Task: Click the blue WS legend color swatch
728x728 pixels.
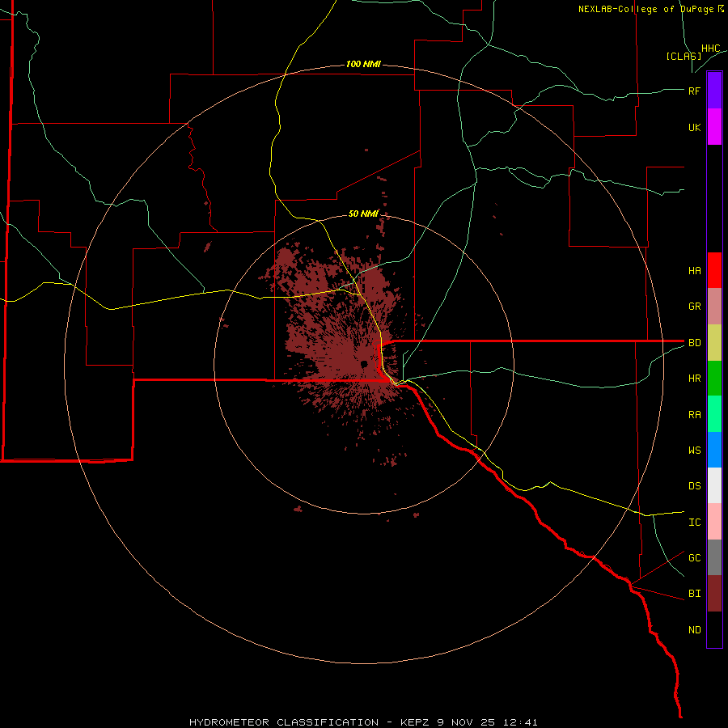Action: tap(714, 450)
